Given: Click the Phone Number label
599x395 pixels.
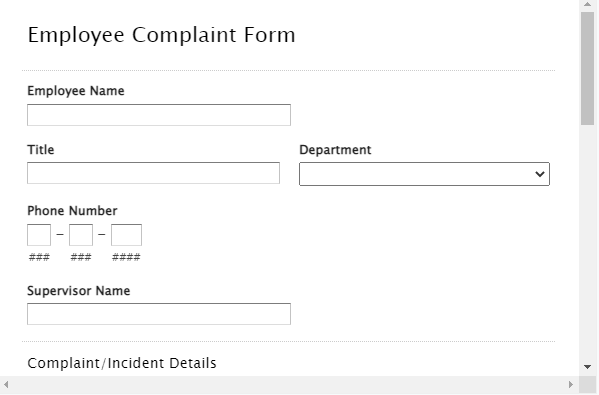Looking at the screenshot, I should (x=72, y=210).
